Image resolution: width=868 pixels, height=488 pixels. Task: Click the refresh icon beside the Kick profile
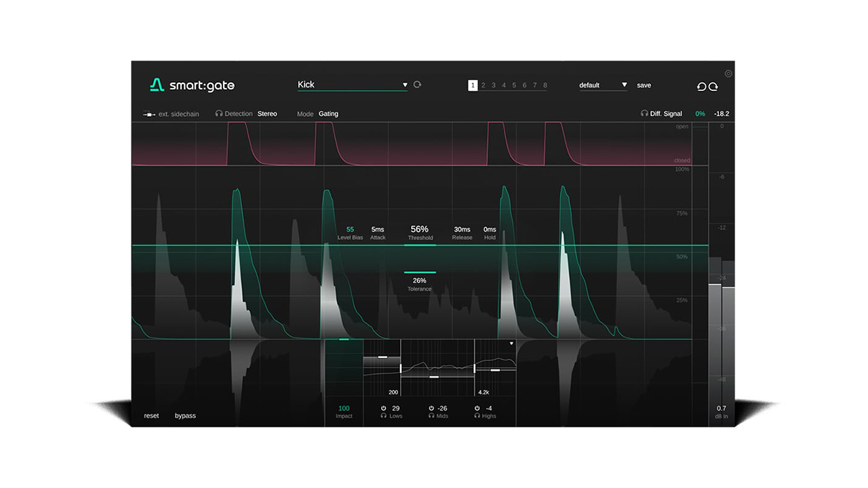(417, 85)
